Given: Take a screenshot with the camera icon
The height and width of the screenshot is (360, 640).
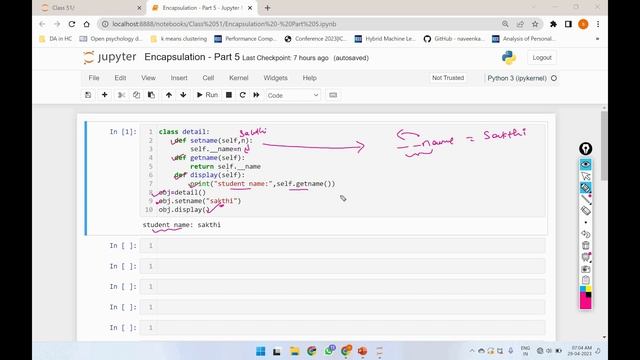Looking at the screenshot, I should tap(586, 269).
